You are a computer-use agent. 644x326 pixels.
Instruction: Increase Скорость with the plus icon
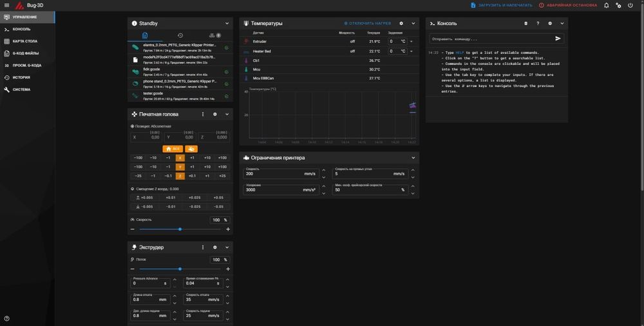[228, 229]
